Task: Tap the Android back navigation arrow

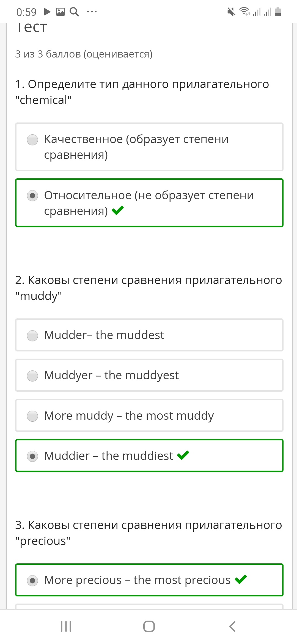Action: 232,626
